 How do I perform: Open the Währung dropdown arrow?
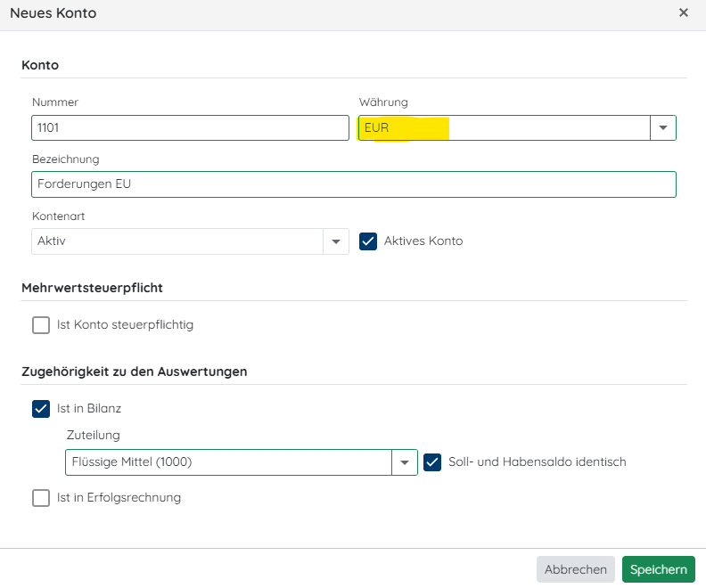(x=663, y=127)
